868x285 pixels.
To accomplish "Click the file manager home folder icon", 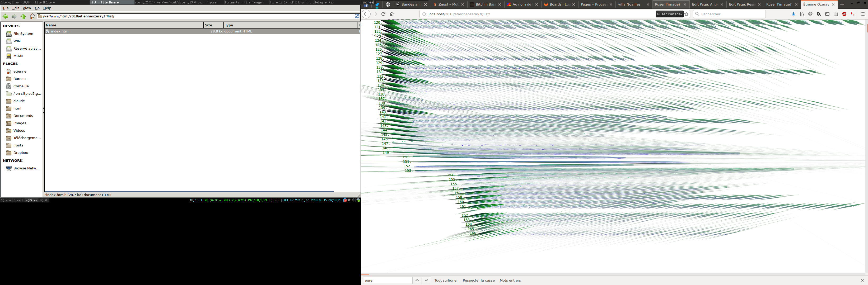I will [32, 16].
